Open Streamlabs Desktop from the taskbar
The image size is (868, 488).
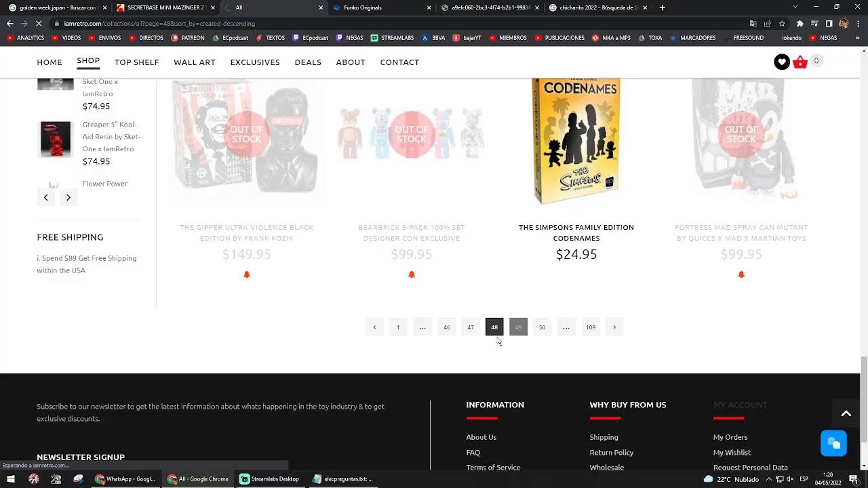pyautogui.click(x=270, y=479)
